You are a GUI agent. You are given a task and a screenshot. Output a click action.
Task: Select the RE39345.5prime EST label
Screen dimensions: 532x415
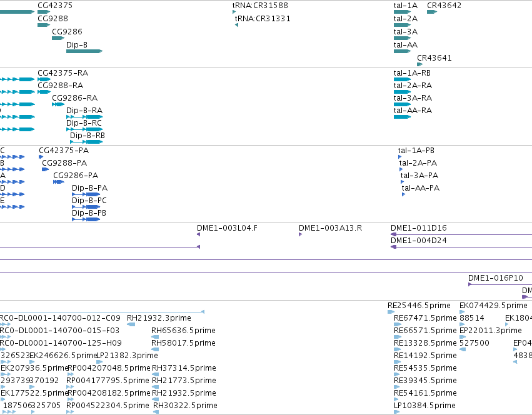[425, 381]
